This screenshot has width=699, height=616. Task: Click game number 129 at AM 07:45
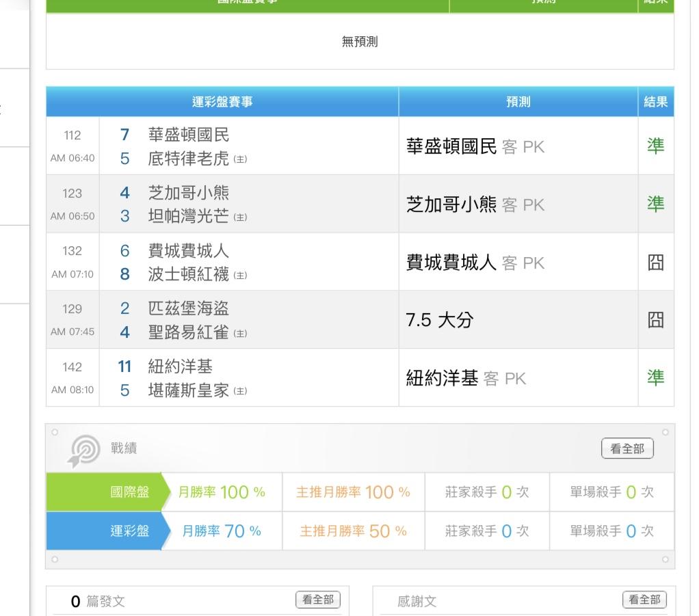click(x=72, y=309)
